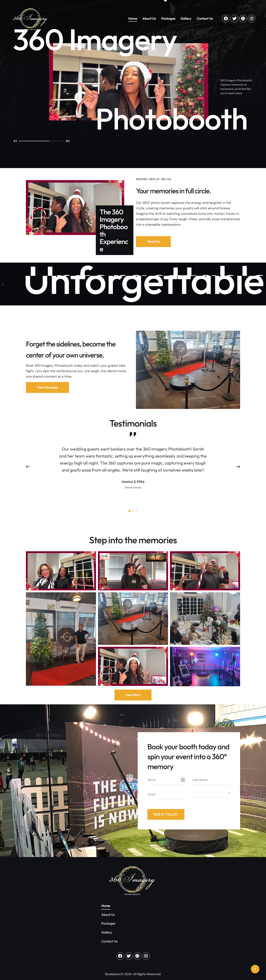Click the About Us orange button
This screenshot has width=266, height=980.
[x=153, y=242]
